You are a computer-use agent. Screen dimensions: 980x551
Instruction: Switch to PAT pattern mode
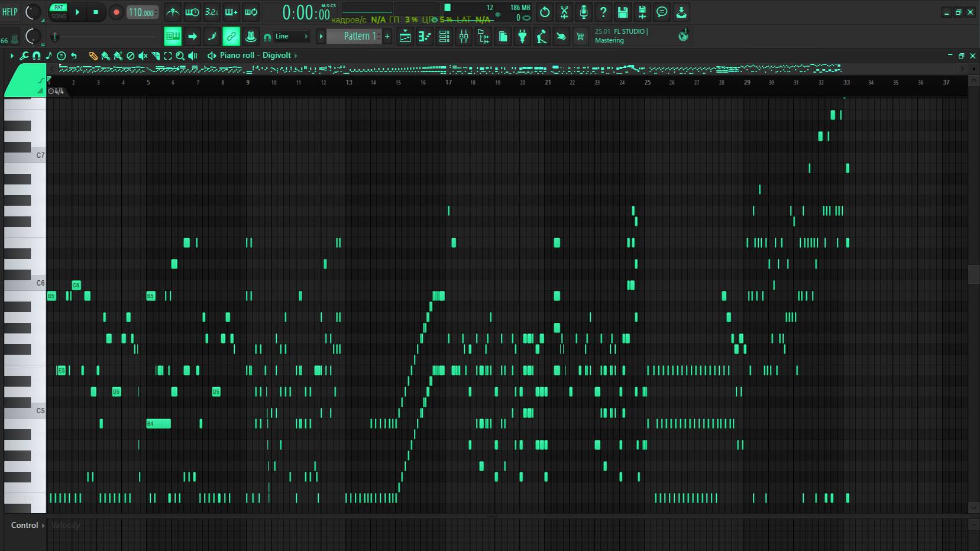[x=59, y=8]
